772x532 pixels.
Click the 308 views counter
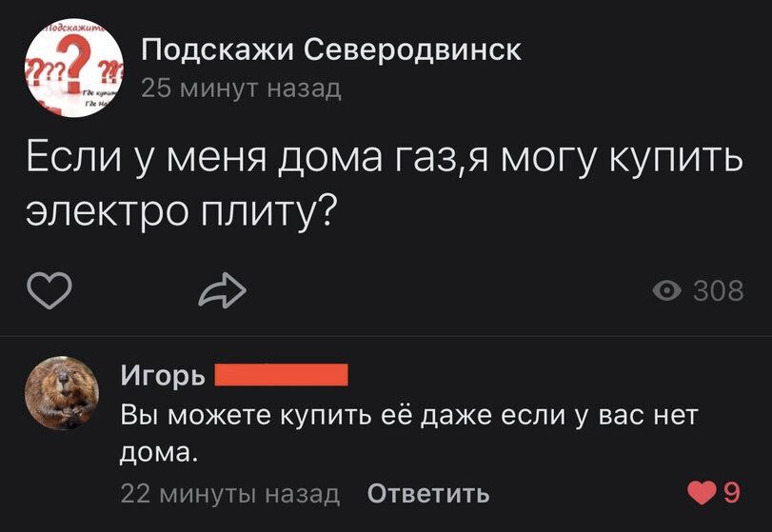tap(718, 290)
